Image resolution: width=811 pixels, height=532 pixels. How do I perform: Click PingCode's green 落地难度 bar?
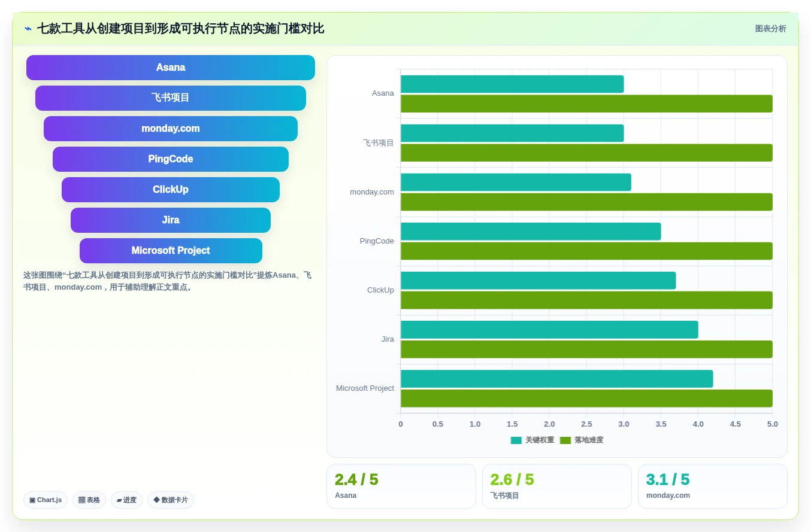tap(586, 251)
